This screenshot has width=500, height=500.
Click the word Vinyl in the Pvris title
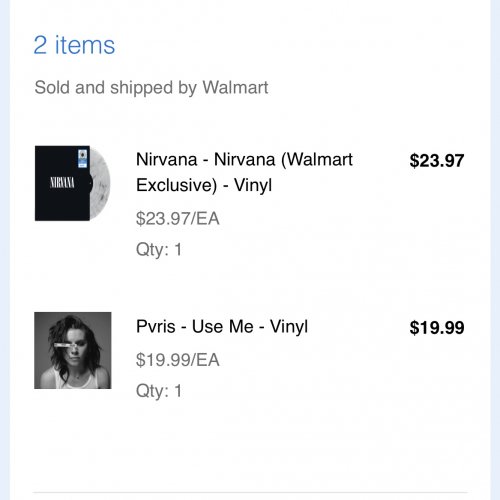(x=289, y=326)
